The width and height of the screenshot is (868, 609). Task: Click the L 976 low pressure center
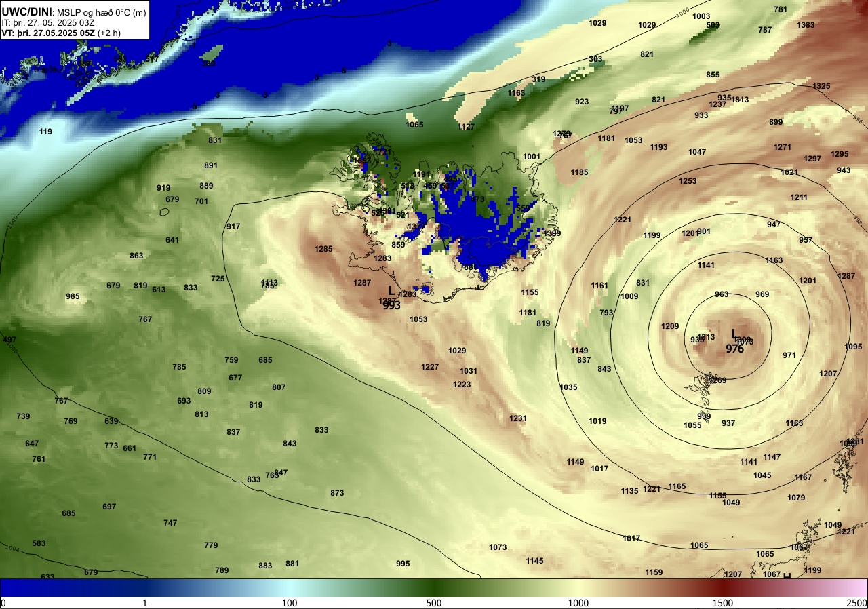point(734,341)
